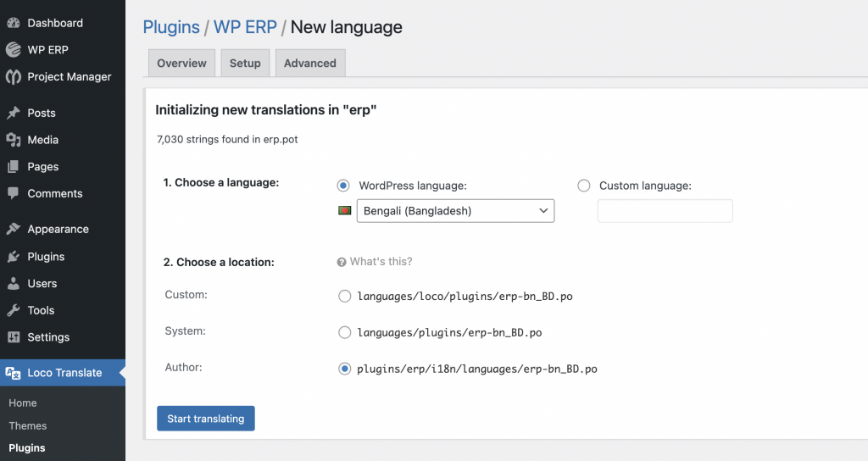Click the Comments speech bubble icon

14,193
